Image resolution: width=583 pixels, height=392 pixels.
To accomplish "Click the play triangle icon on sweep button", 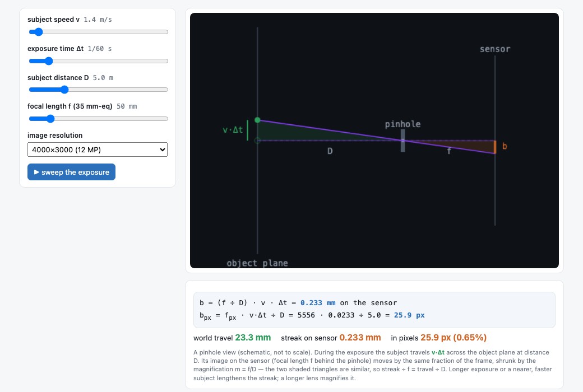I will 36,172.
